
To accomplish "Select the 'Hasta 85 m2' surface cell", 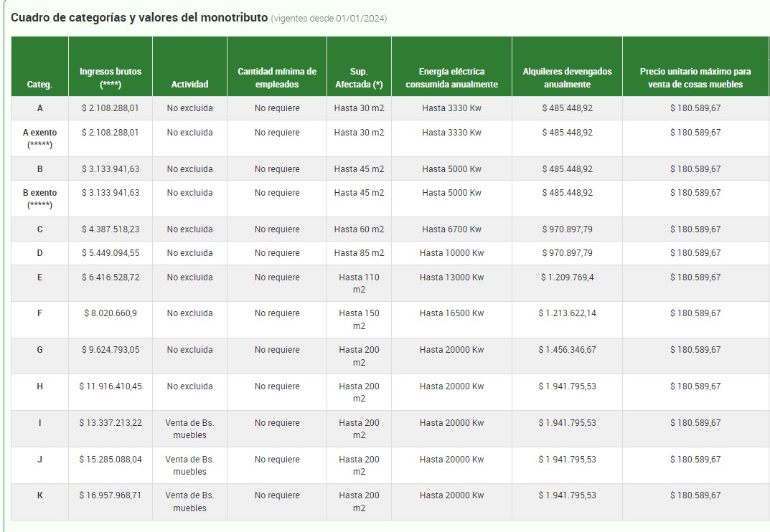I will coord(359,253).
